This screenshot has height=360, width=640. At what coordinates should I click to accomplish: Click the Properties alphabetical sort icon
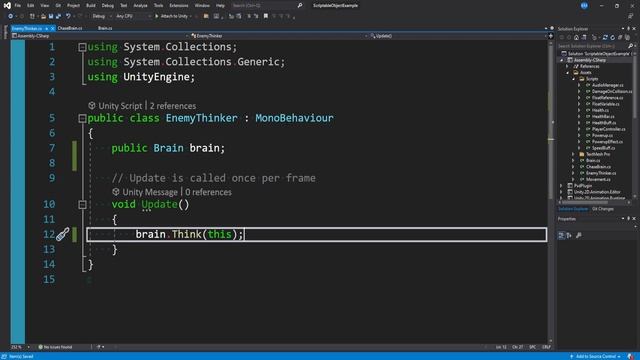pos(569,236)
